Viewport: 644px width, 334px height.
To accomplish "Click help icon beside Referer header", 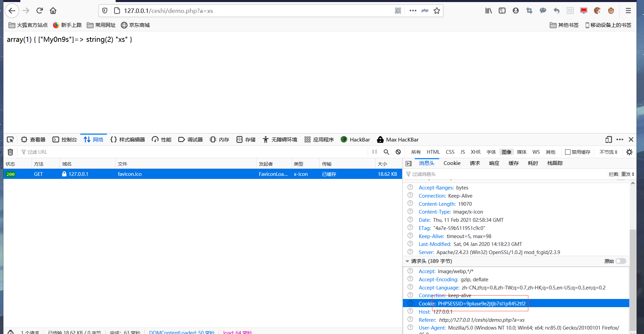I will click(x=410, y=320).
